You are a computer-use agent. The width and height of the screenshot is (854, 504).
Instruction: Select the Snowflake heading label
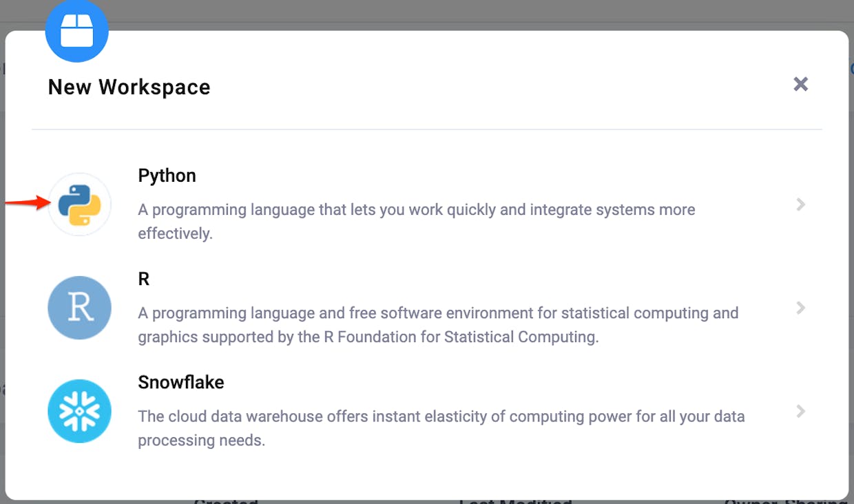point(181,382)
